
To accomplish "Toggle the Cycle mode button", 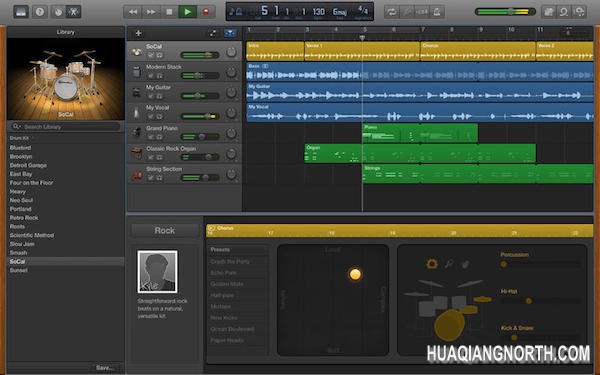I will [391, 12].
